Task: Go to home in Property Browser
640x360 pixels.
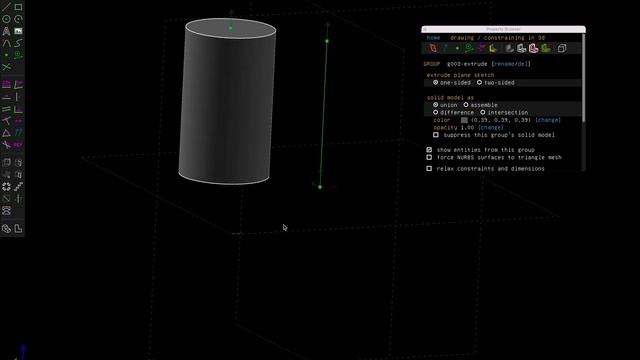Action: pyautogui.click(x=433, y=38)
